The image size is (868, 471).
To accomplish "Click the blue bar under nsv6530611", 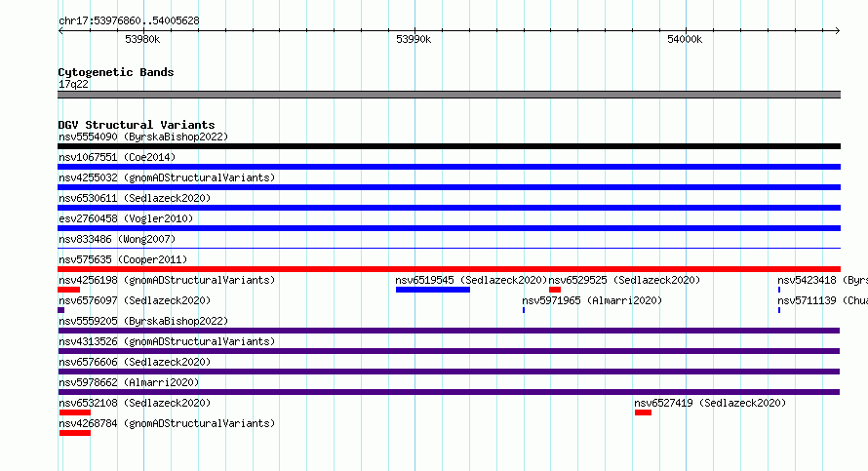I will coord(449,208).
